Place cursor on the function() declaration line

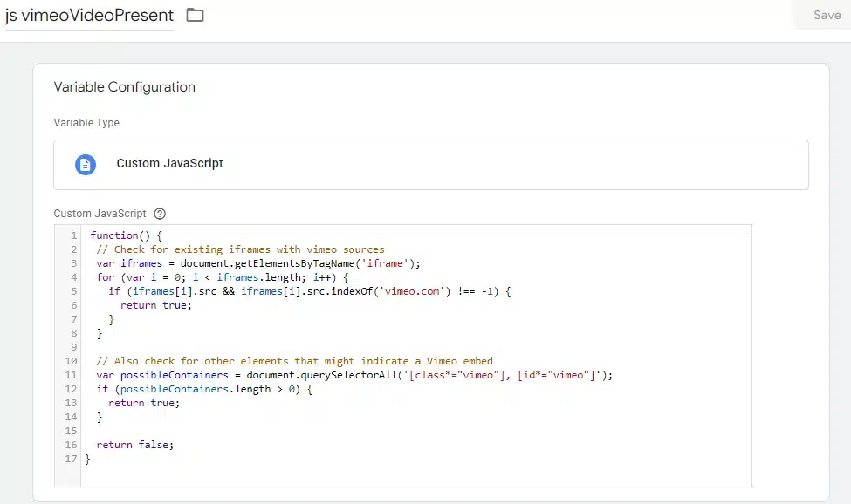coord(126,235)
